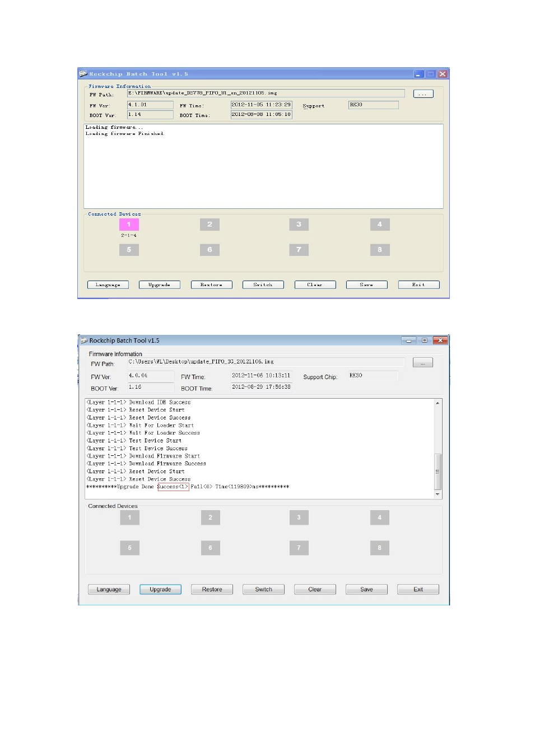Click Exit button in upper window
The image size is (535, 756).
pos(418,285)
